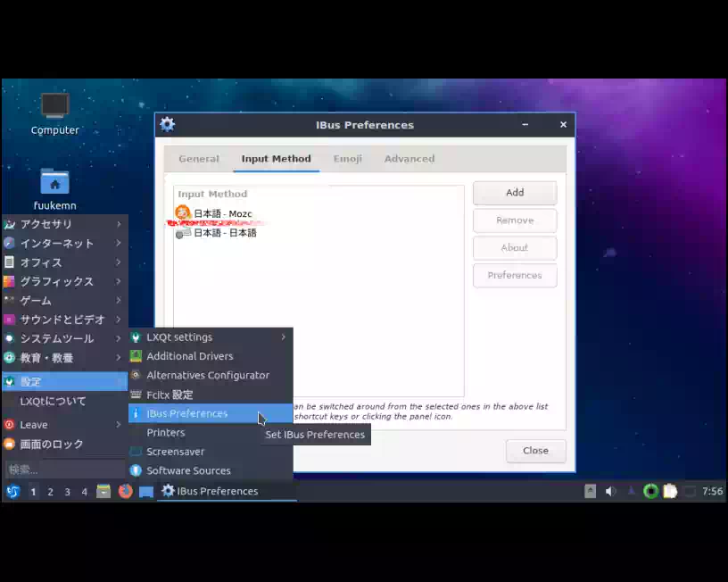Expand the サウンドとビデオ submenu
Screen dimensions: 728x582
(x=65, y=320)
